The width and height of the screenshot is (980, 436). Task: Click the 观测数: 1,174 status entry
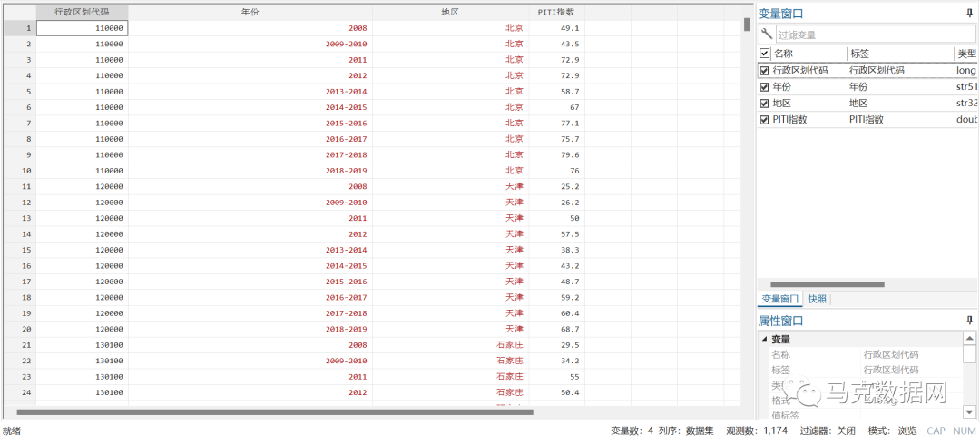(x=757, y=431)
